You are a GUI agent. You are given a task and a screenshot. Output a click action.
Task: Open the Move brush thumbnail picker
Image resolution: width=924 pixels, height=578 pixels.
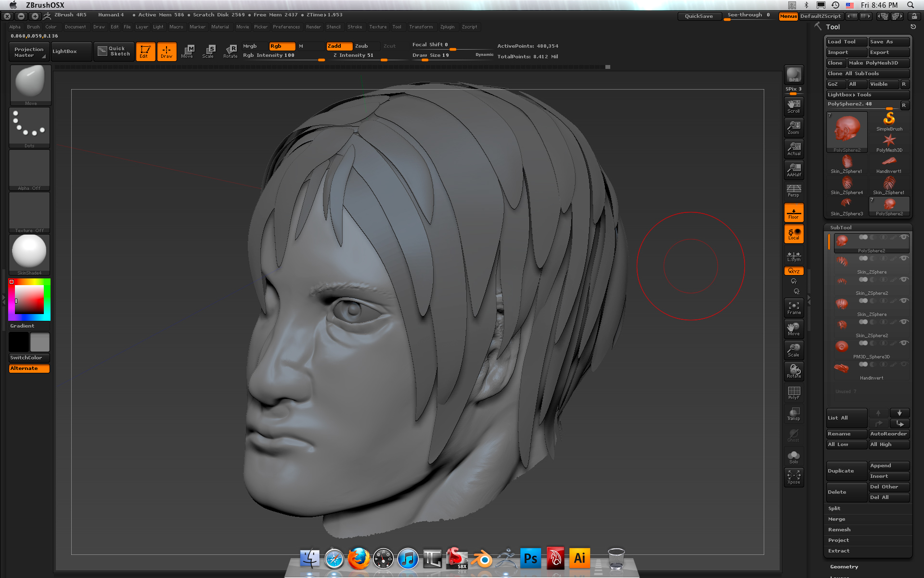(x=30, y=85)
